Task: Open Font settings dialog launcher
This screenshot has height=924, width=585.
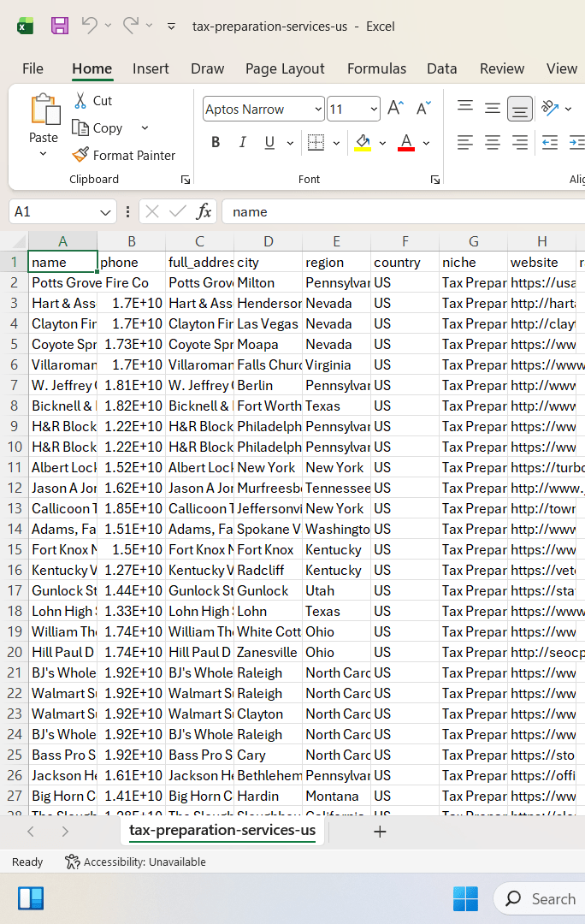Action: pyautogui.click(x=434, y=180)
